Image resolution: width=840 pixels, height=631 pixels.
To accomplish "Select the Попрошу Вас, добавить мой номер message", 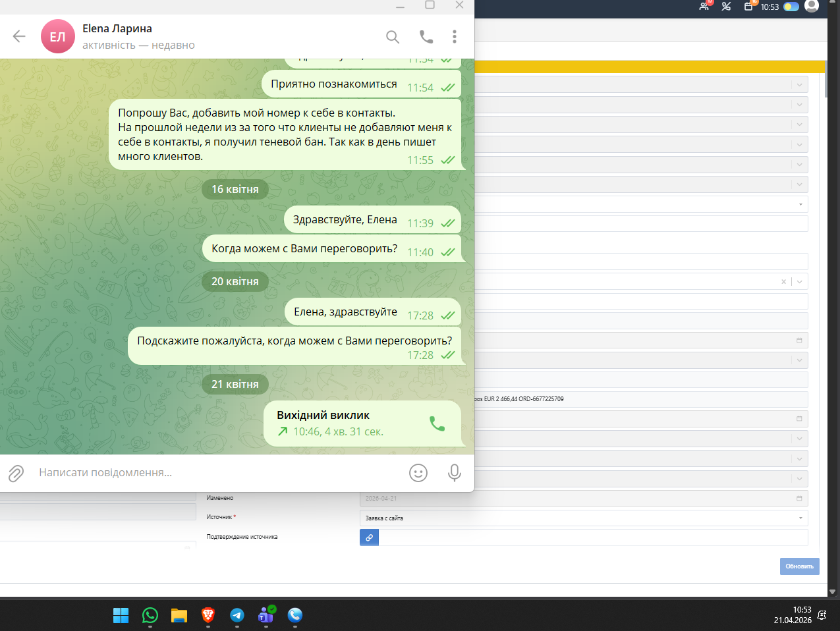I will pyautogui.click(x=285, y=135).
